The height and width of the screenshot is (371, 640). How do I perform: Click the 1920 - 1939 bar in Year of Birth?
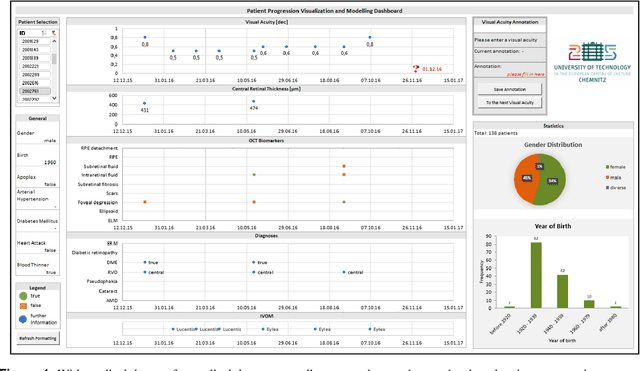[536, 275]
